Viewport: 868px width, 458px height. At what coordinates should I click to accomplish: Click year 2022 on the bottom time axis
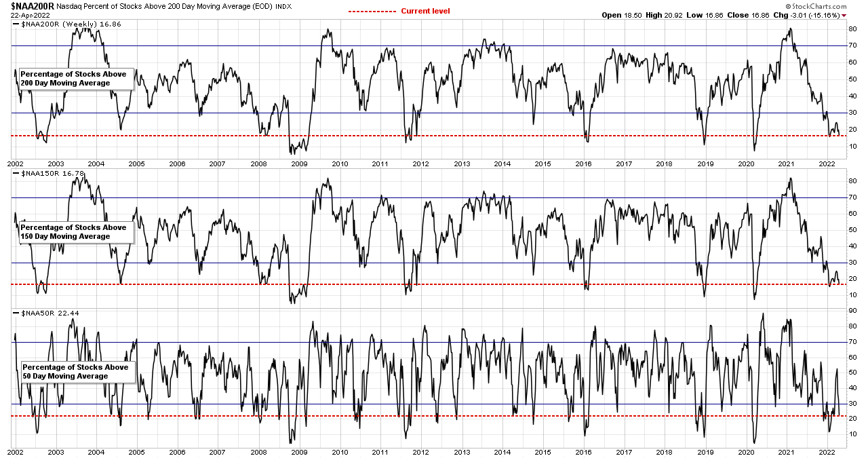(x=827, y=452)
